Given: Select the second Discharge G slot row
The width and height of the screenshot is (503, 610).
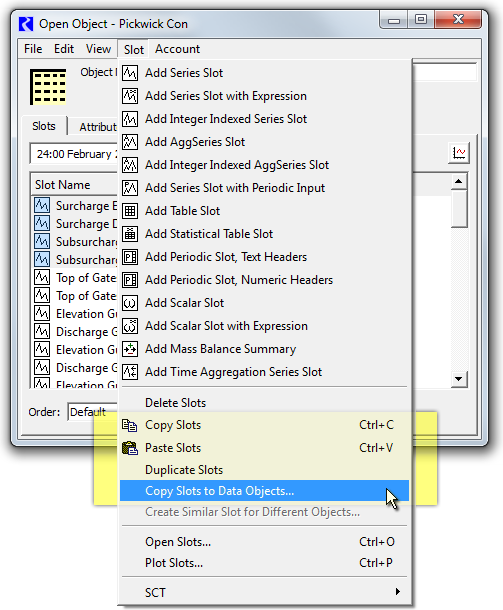Looking at the screenshot, I should 76,367.
